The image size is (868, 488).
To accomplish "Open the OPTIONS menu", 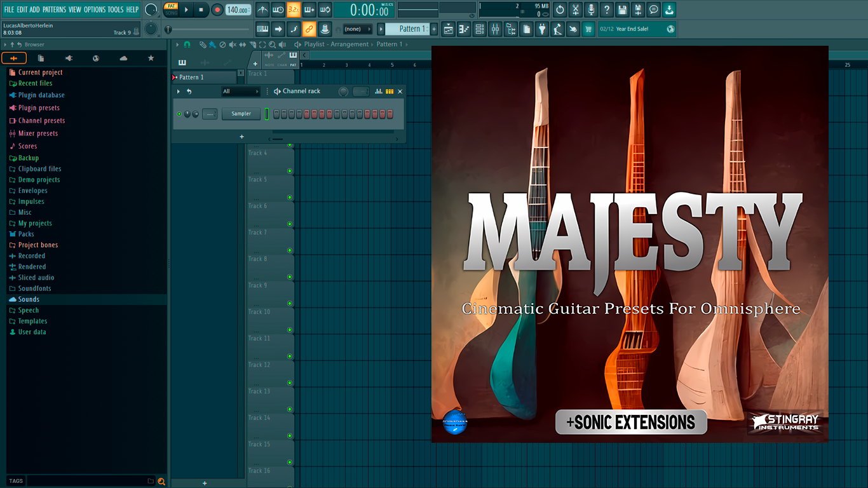I will click(x=95, y=10).
